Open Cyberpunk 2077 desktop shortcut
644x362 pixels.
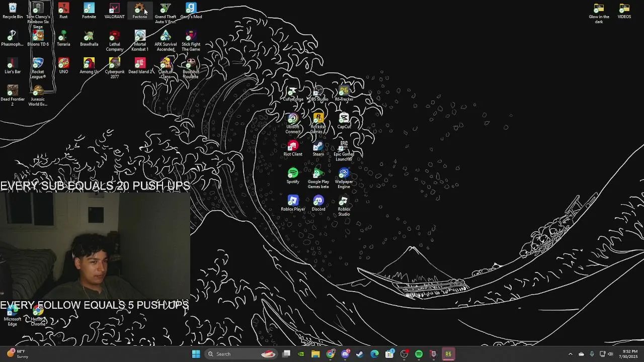[x=114, y=68]
